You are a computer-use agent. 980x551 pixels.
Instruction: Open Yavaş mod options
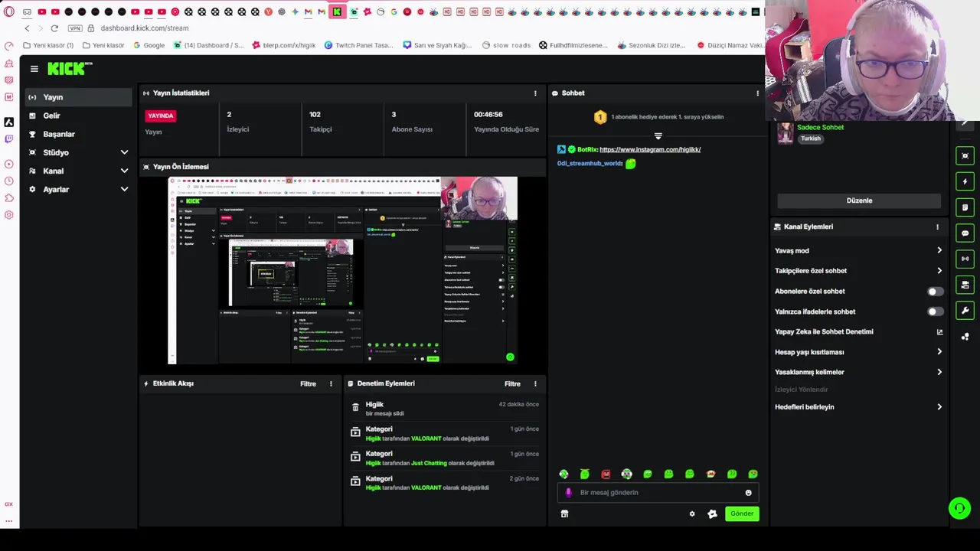click(858, 251)
